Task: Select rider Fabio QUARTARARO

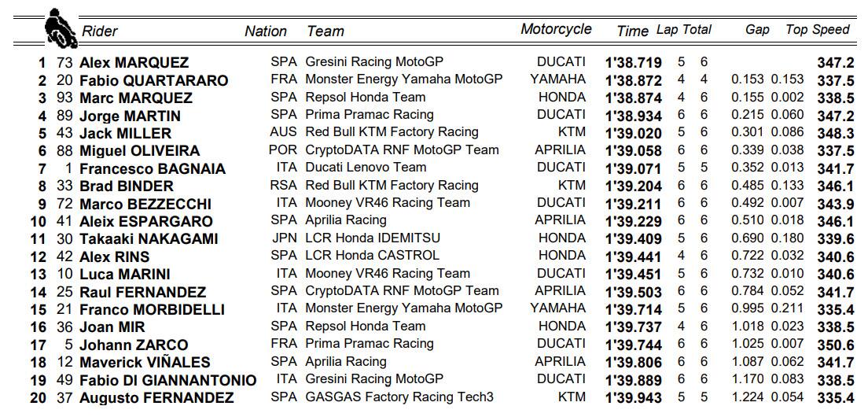Action: 153,80
